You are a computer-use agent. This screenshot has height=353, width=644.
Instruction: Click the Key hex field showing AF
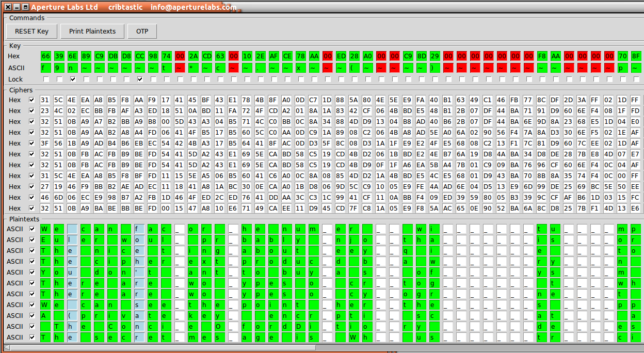click(274, 56)
